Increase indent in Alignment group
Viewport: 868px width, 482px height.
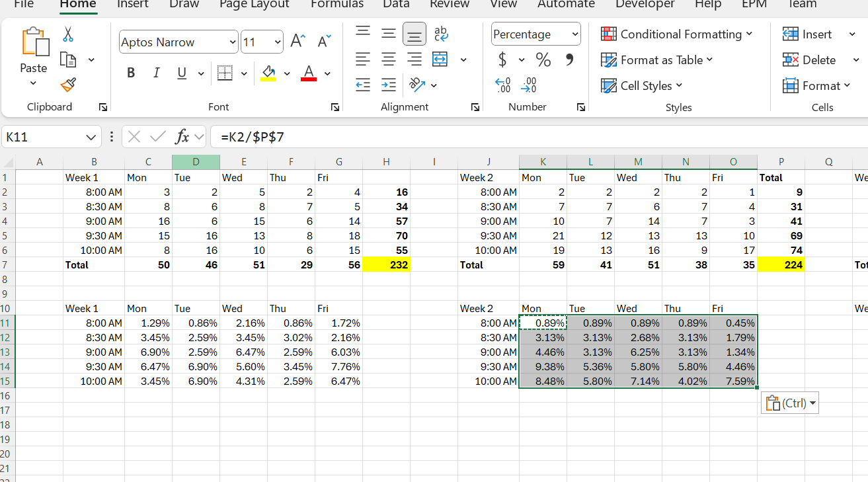pyautogui.click(x=389, y=85)
